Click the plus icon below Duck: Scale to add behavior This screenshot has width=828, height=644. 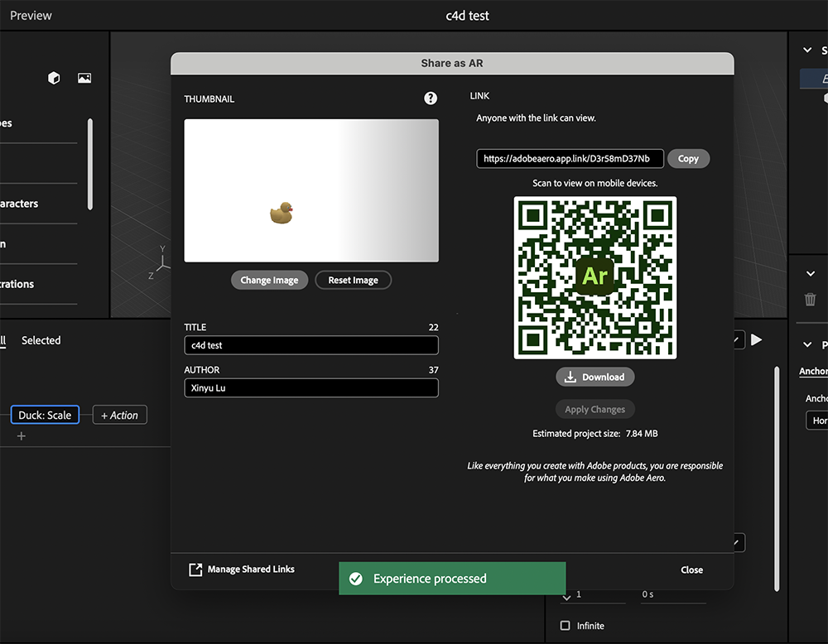coord(21,435)
